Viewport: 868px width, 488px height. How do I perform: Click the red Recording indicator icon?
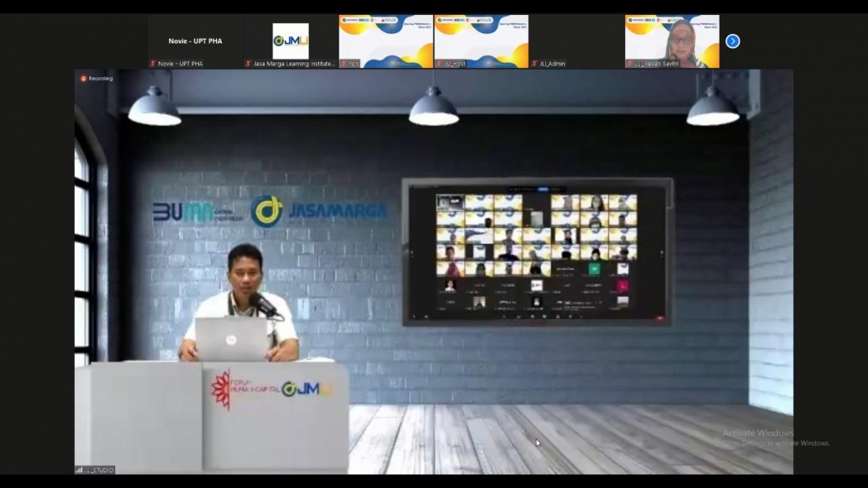[84, 79]
